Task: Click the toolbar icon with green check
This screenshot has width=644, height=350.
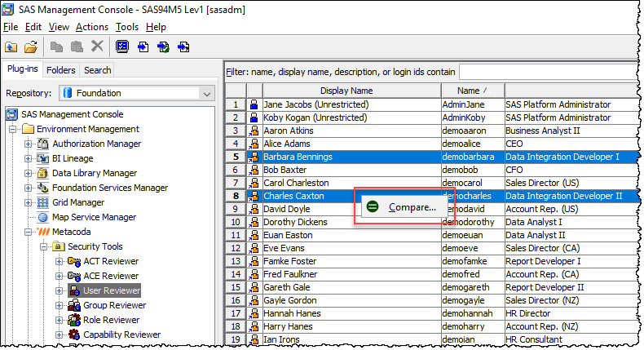Action: [x=163, y=47]
